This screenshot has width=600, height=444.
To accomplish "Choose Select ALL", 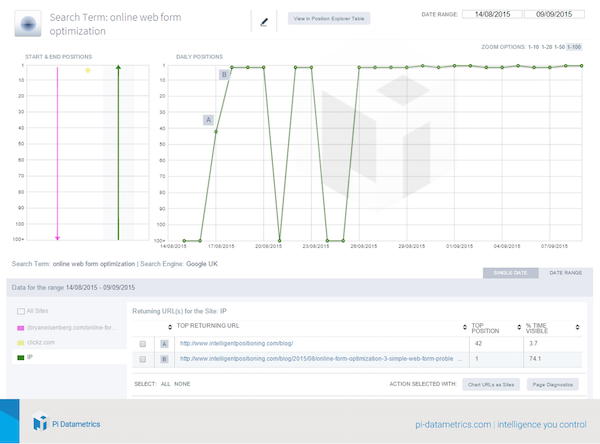I will click(x=165, y=384).
